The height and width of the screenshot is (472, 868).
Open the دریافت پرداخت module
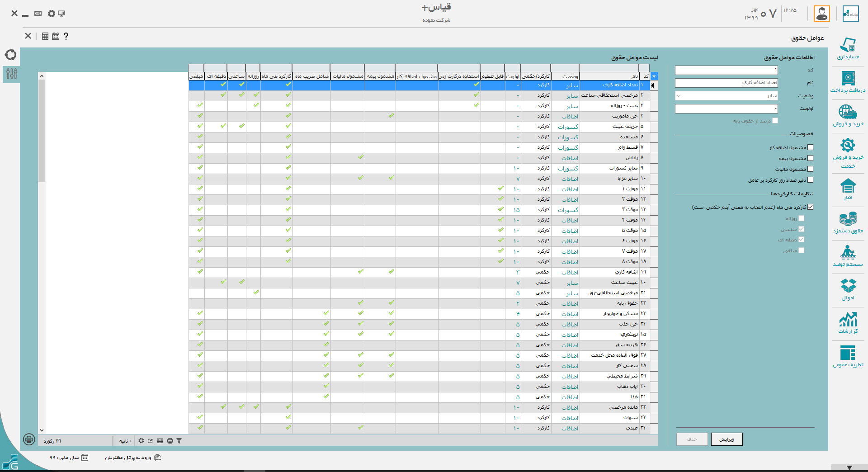(848, 82)
